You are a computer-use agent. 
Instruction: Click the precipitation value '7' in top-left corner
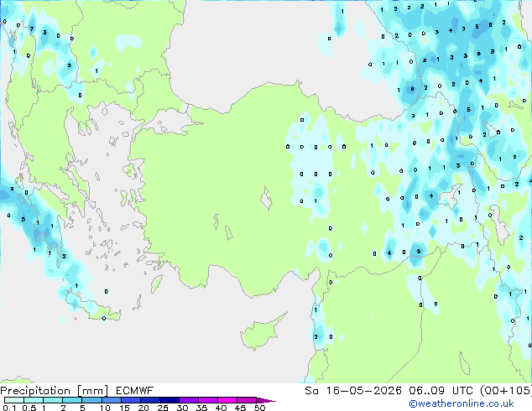32,29
